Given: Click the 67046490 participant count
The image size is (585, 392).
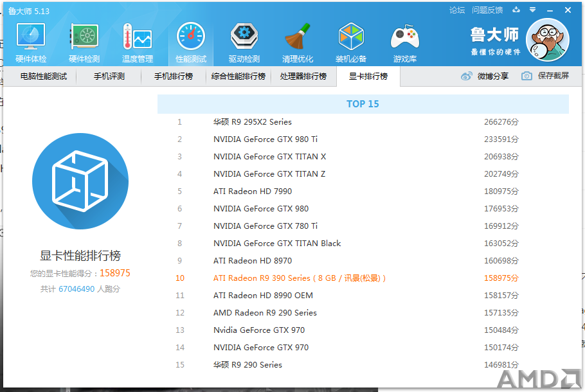Looking at the screenshot, I should 76,289.
